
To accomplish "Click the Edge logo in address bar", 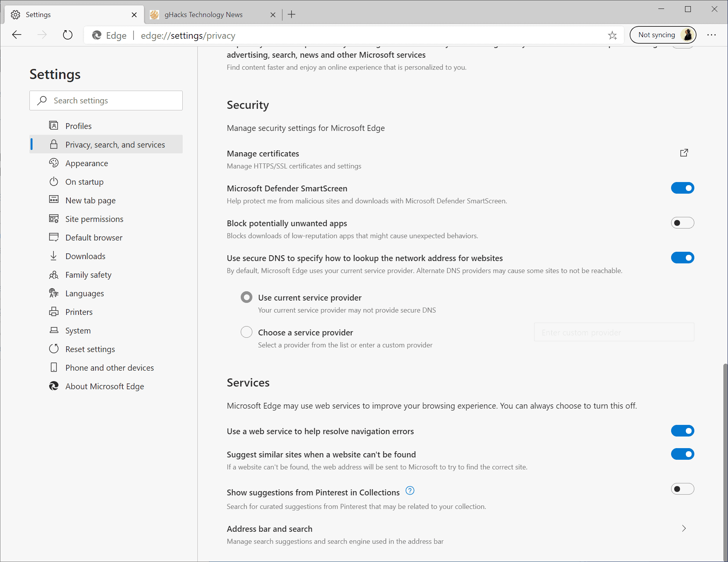I will [x=97, y=35].
